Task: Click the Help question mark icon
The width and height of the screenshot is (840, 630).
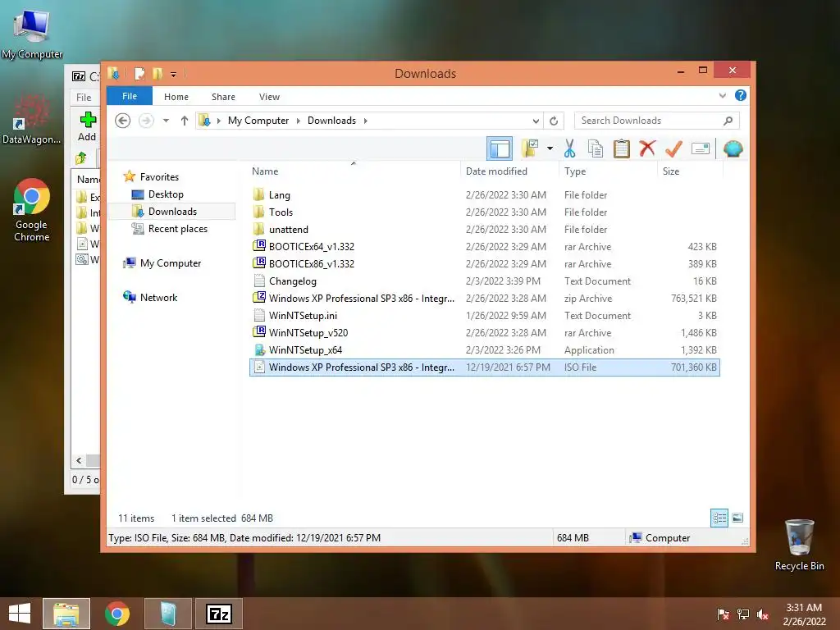Action: click(x=741, y=95)
